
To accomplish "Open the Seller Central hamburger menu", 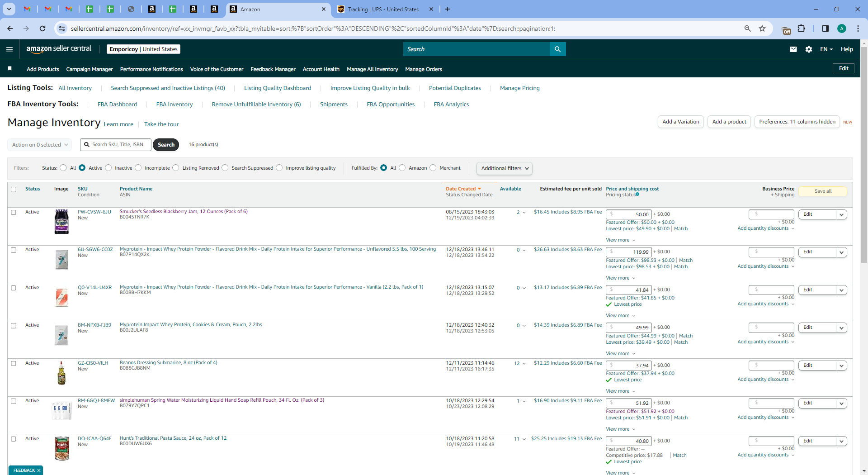I will pyautogui.click(x=9, y=49).
